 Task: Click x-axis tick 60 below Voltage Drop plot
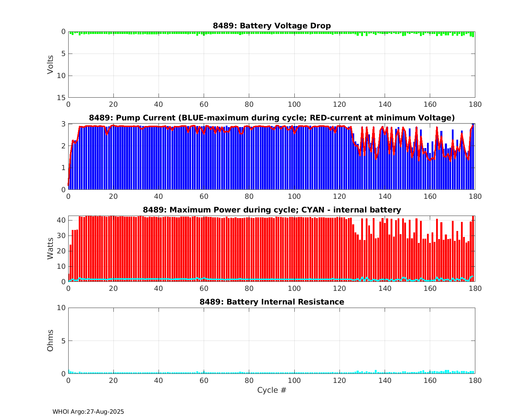[204, 105]
